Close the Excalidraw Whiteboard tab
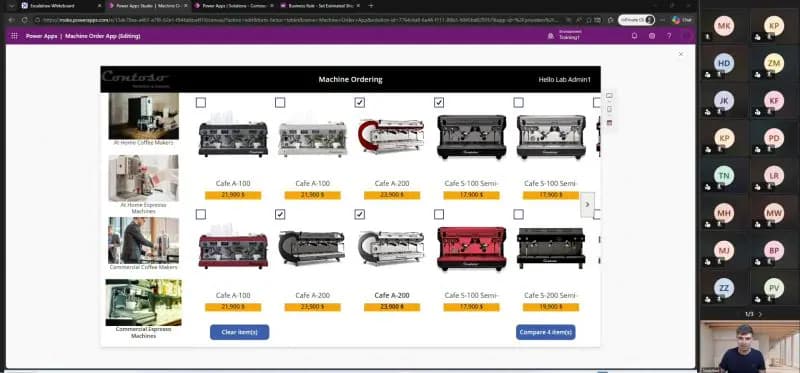800x373 pixels. [x=99, y=6]
